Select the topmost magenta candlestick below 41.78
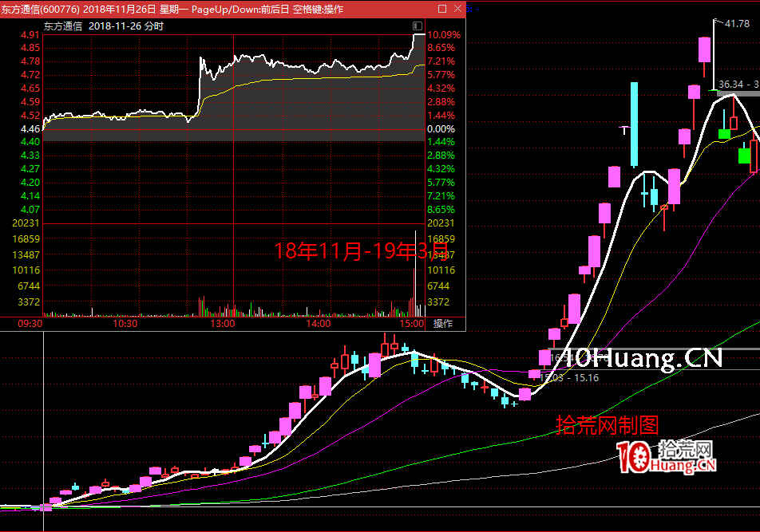The image size is (760, 532). [x=704, y=50]
